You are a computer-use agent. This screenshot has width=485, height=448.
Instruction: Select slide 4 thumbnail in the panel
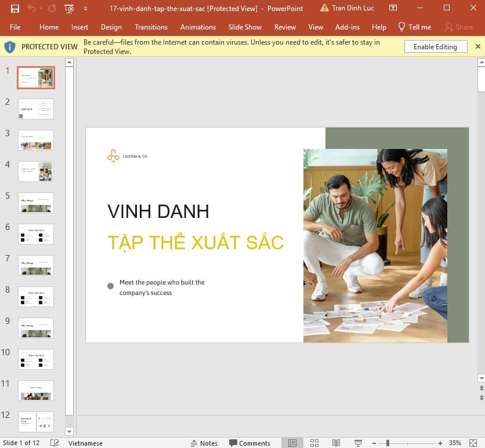click(35, 171)
